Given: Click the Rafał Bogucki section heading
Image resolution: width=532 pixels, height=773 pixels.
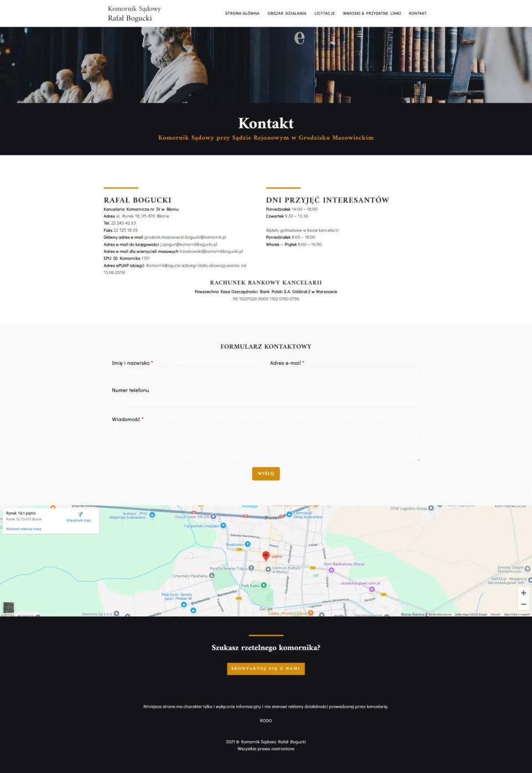Looking at the screenshot, I should click(137, 200).
